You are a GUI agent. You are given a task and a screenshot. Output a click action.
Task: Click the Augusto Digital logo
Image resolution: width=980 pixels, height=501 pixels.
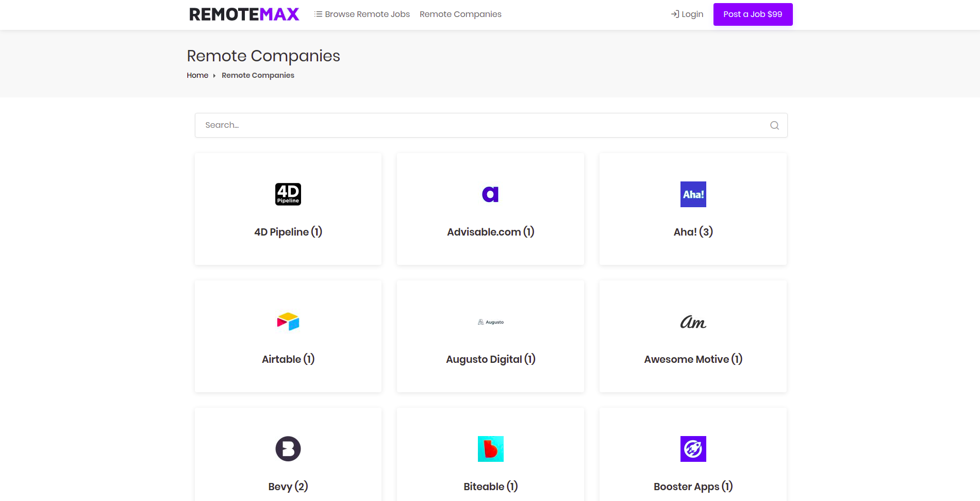coord(490,322)
